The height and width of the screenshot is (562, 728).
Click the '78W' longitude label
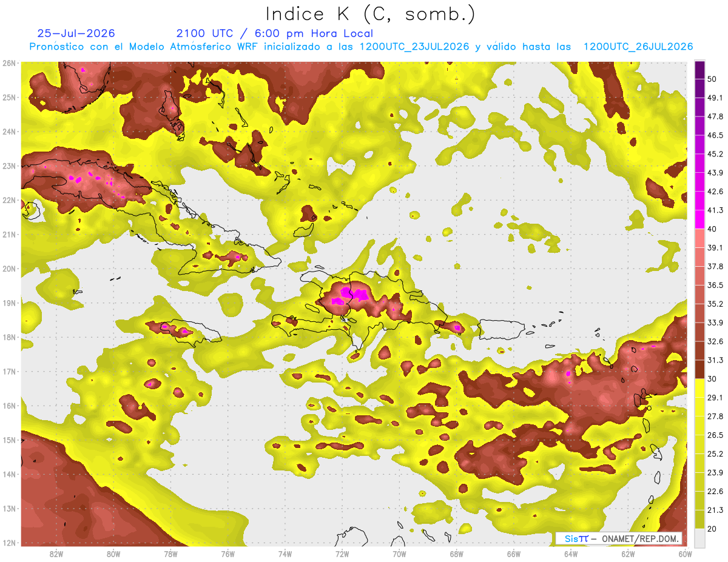tap(170, 554)
